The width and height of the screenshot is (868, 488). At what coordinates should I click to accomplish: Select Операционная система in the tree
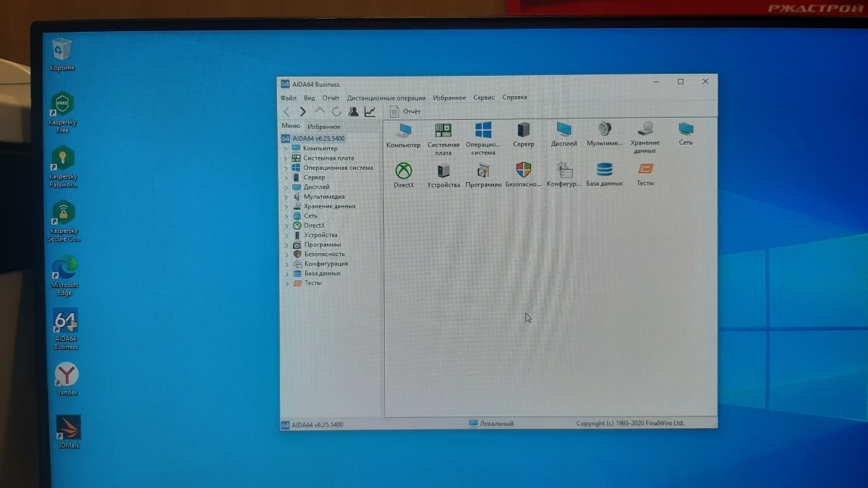click(338, 168)
